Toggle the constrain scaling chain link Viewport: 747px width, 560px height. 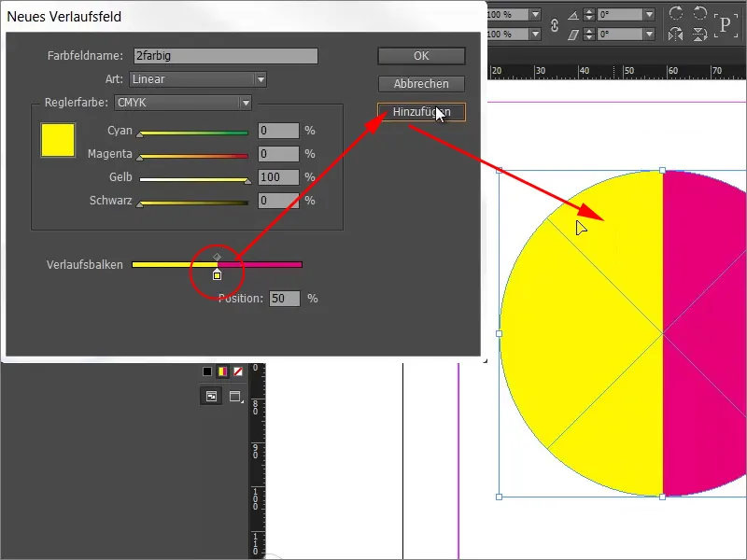click(555, 25)
